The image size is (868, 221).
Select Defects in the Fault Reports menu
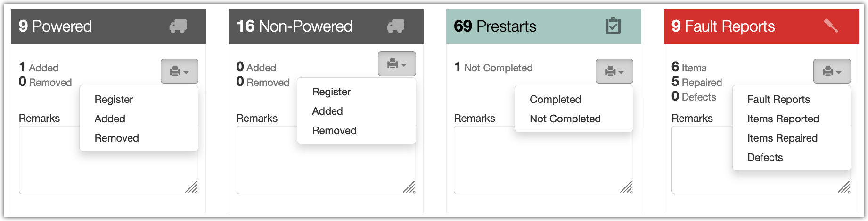[765, 158]
